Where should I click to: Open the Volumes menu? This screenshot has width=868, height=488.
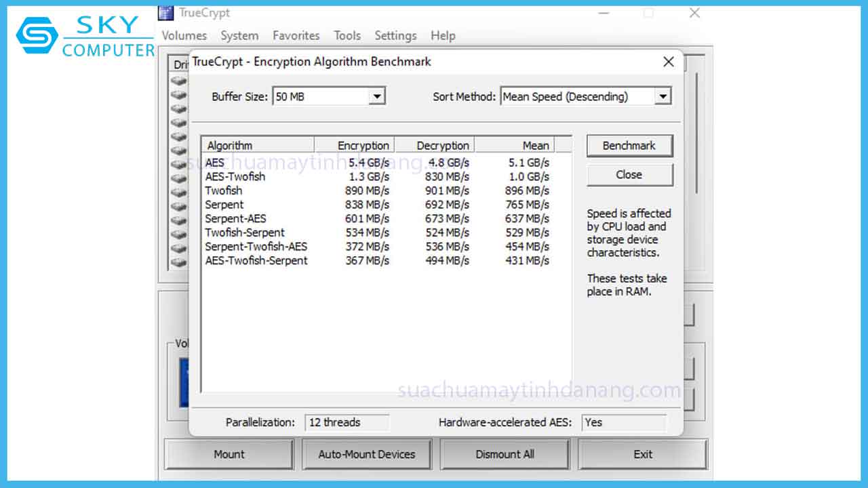[184, 35]
